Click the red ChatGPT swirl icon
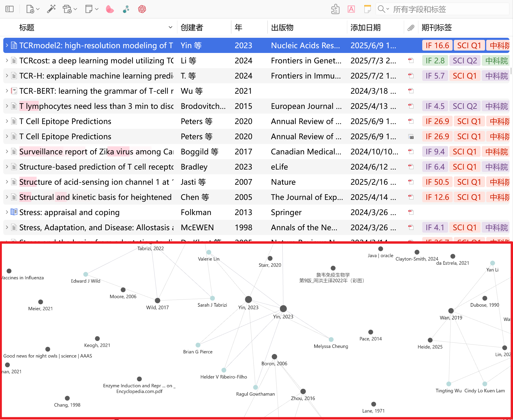Screen dimensions: 513x420 (x=142, y=9)
